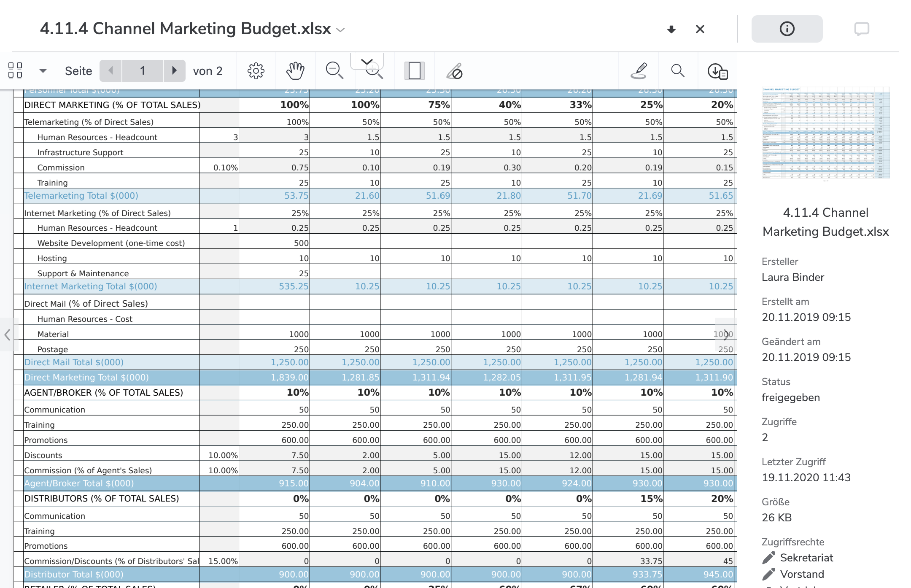Open viewer settings gear icon
This screenshot has width=911, height=588.
pyautogui.click(x=256, y=71)
